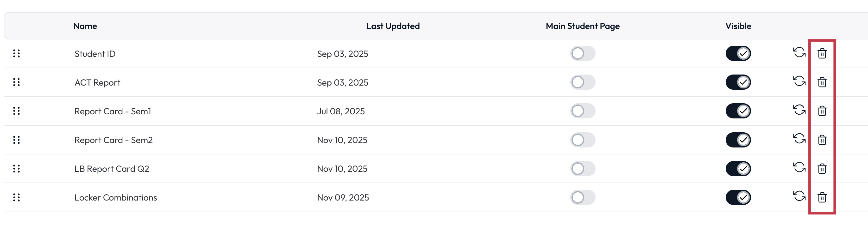Click the Name column header
This screenshot has height=252, width=868.
[x=85, y=26]
